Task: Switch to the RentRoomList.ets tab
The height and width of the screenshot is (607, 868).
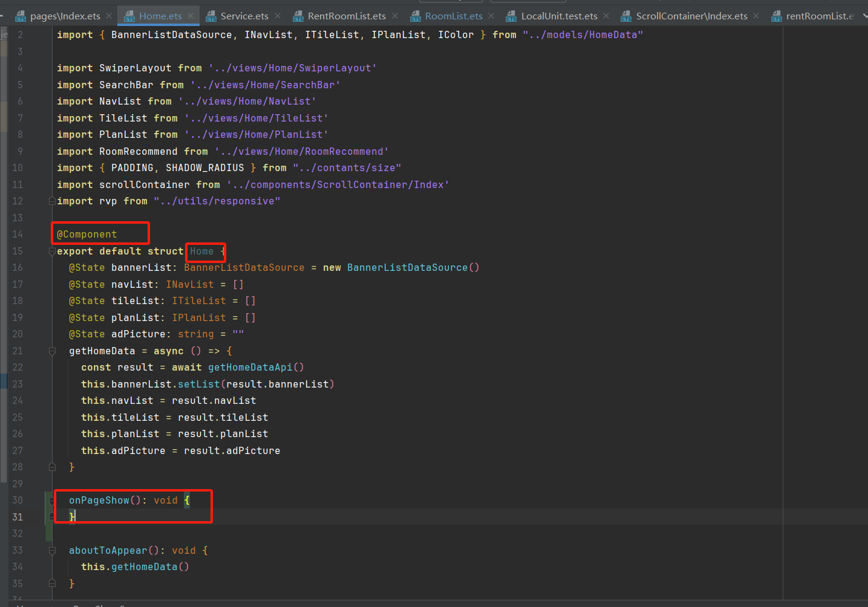Action: (x=346, y=16)
